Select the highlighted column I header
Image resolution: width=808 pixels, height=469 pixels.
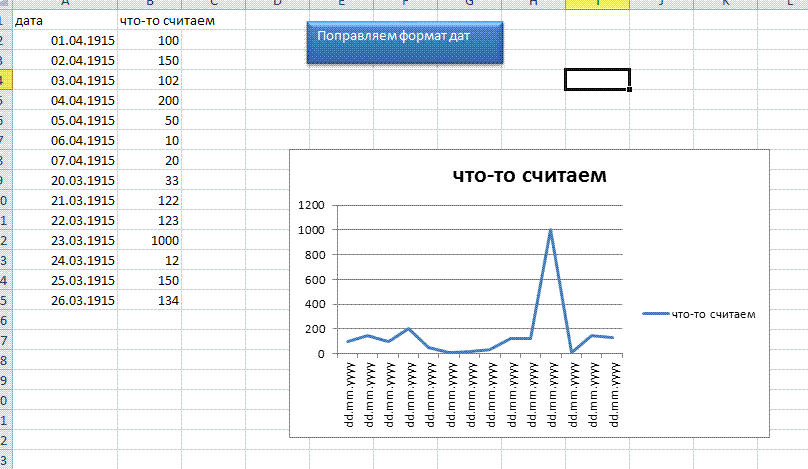coord(597,4)
